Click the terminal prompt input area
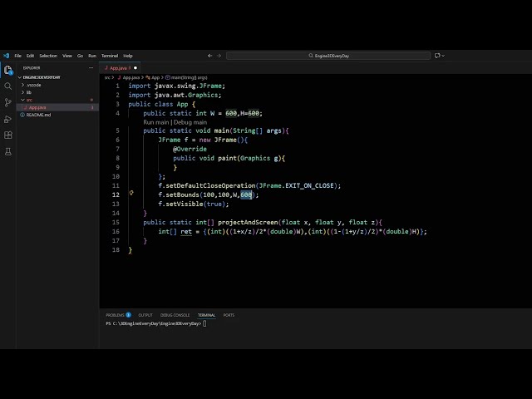The width and height of the screenshot is (532, 399). (204, 323)
